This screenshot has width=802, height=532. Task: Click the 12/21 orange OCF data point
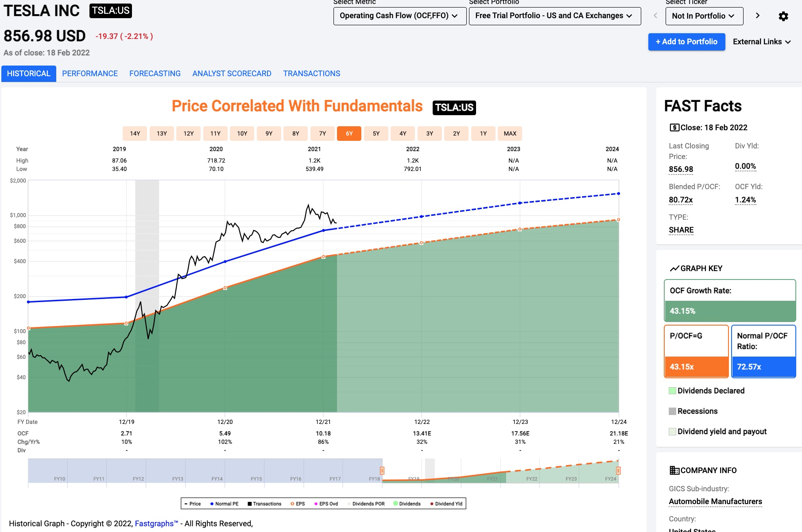click(323, 256)
